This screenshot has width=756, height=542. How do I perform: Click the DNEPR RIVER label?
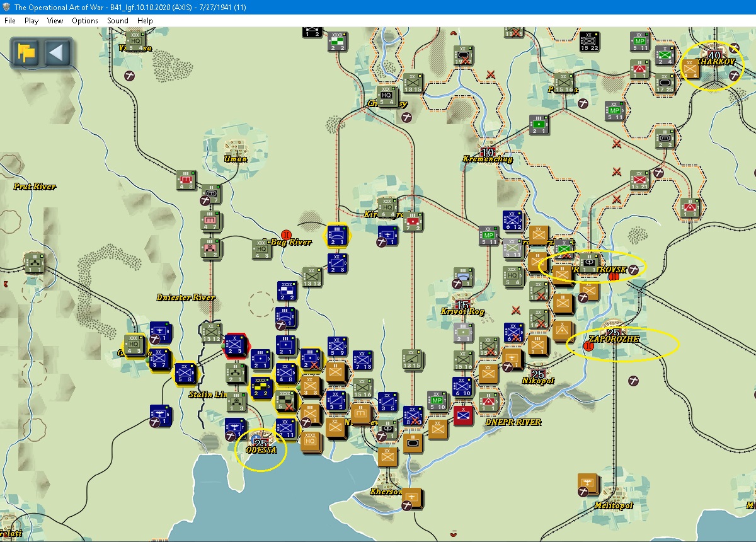[x=513, y=422]
